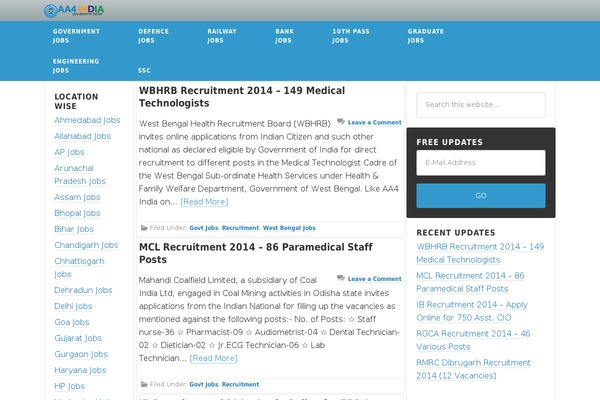The image size is (600, 400).
Task: Open Engineering Jobs menu
Action: [76, 66]
